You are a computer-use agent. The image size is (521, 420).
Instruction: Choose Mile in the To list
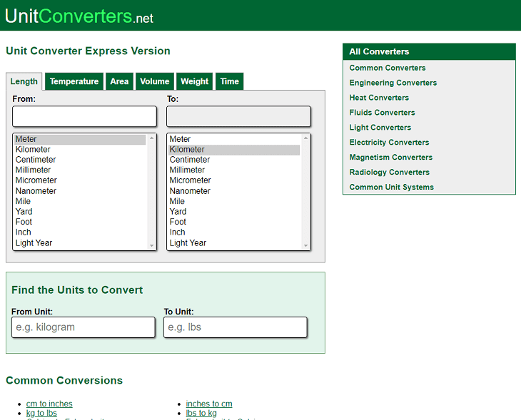tap(234, 201)
